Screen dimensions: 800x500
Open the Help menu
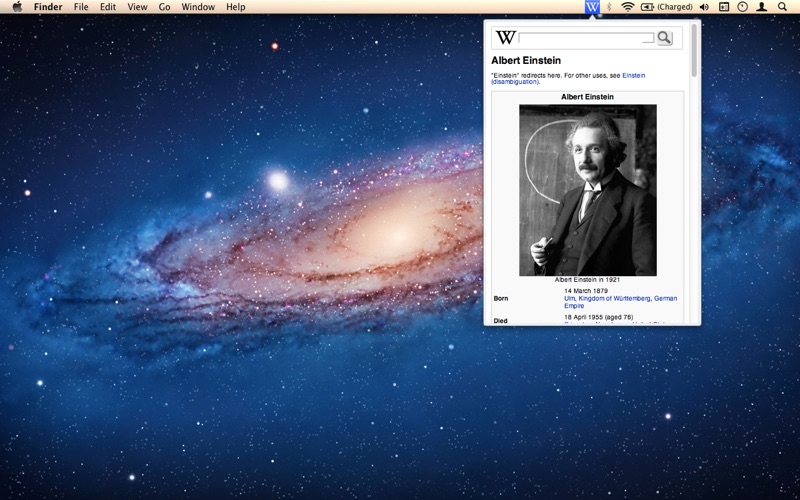(236, 7)
